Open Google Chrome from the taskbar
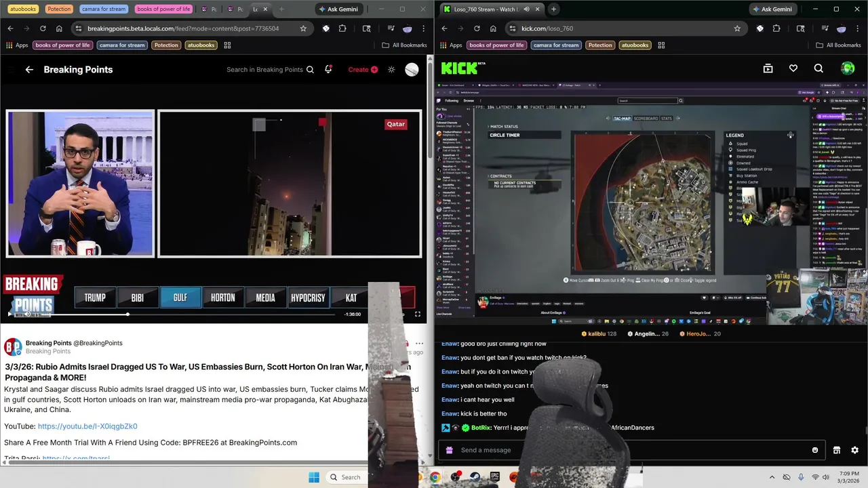868x488 pixels. point(435,477)
